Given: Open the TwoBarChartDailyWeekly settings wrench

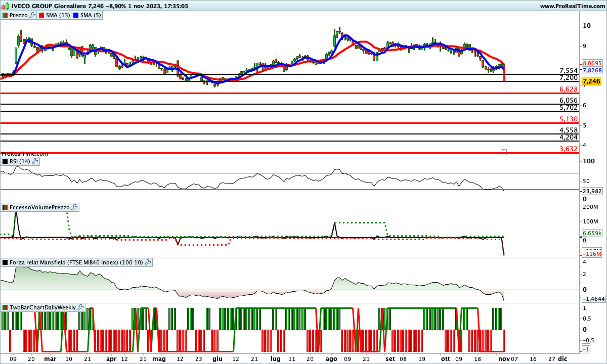Looking at the screenshot, I should click(x=81, y=307).
